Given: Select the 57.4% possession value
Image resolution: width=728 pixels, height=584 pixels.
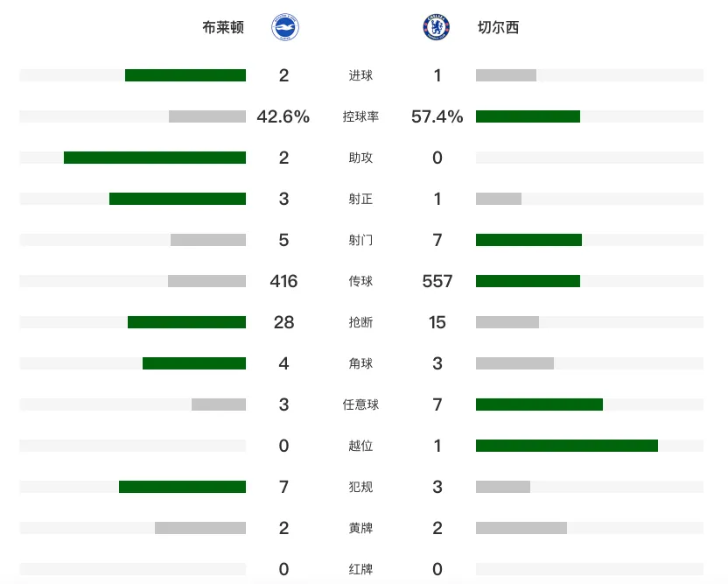Looking at the screenshot, I should [x=437, y=116].
